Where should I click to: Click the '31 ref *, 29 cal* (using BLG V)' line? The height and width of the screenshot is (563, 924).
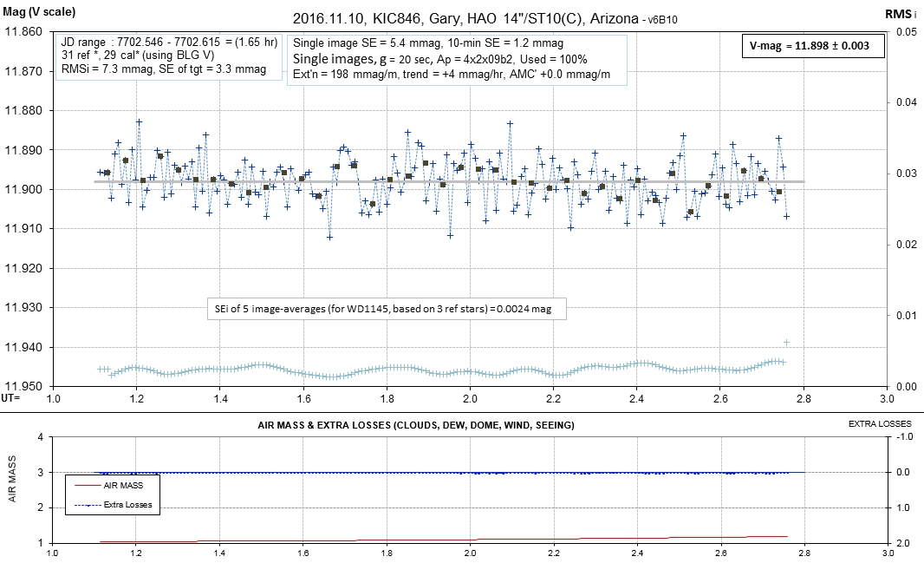[138, 56]
